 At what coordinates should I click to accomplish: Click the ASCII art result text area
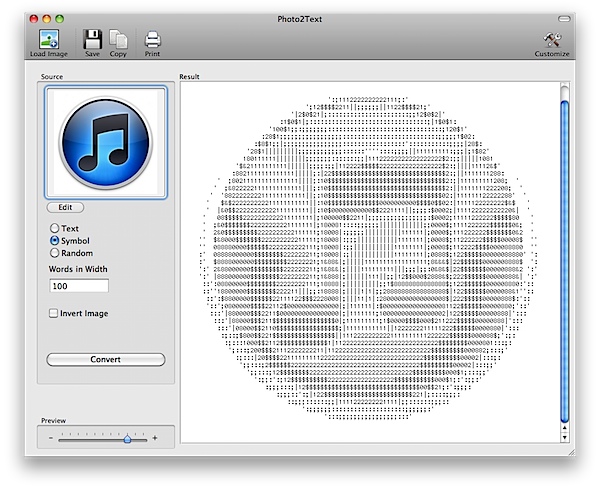(x=370, y=262)
